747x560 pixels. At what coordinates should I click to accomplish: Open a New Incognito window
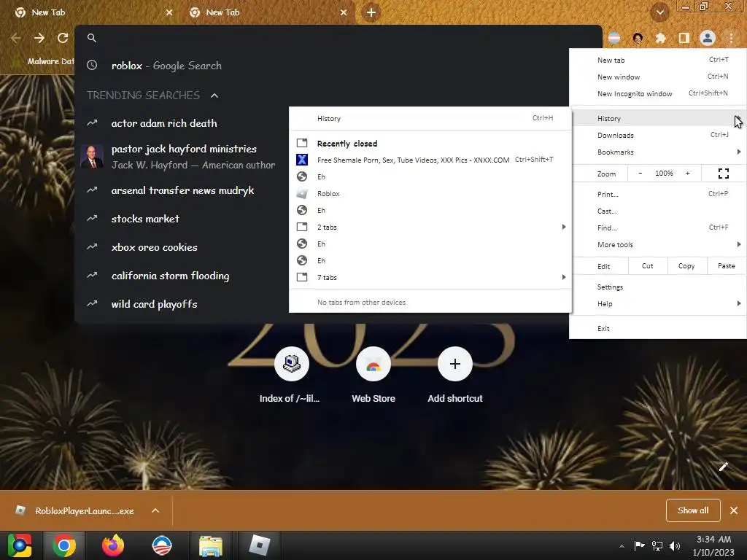[x=658, y=94]
